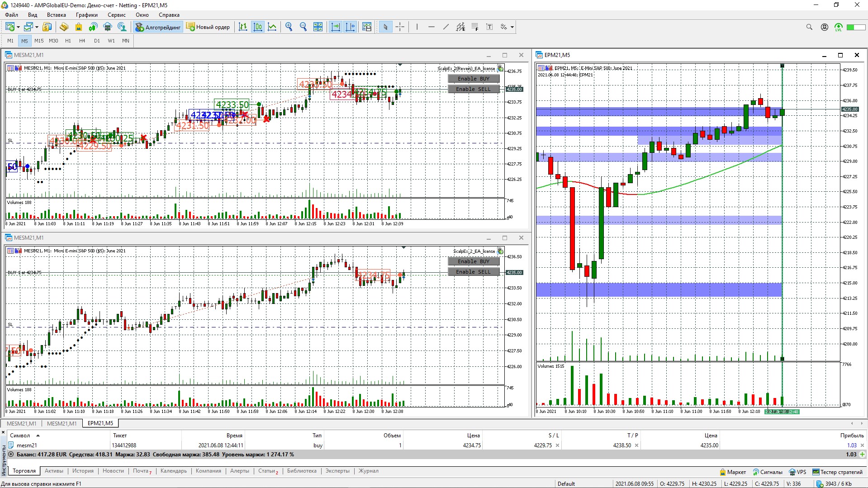Open Маркет link in terminal footer

(x=733, y=472)
